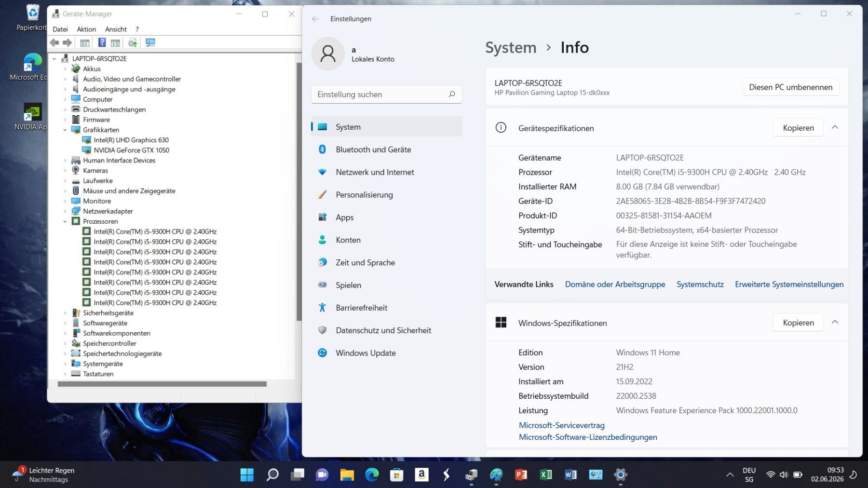Click the Forward arrow in Geräte-Manager toolbar
The width and height of the screenshot is (868, 488).
pyautogui.click(x=68, y=43)
